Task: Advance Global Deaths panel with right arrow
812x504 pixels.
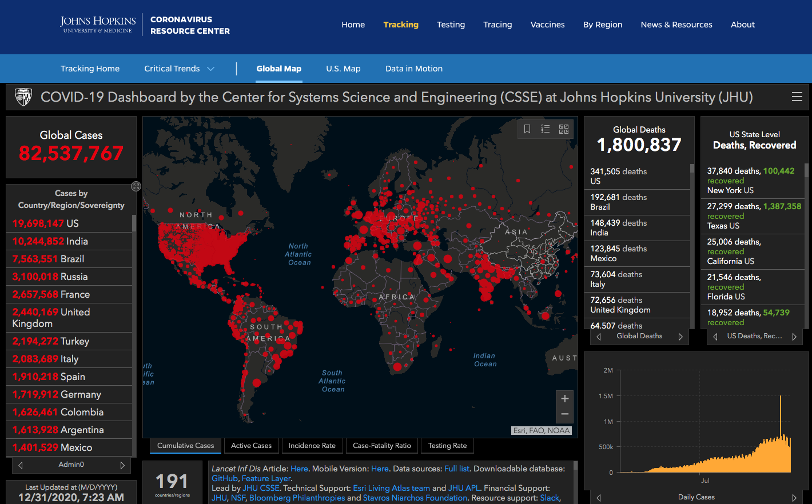Action: point(680,337)
